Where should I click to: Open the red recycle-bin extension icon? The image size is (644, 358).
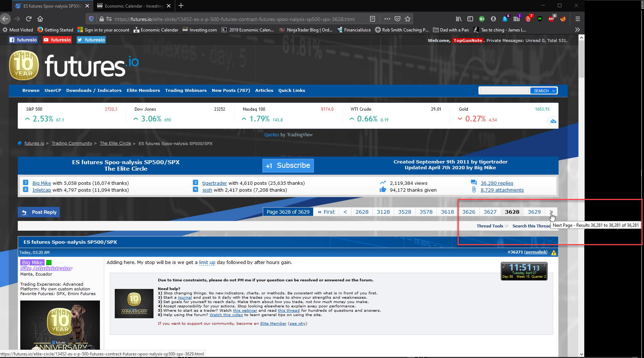[x=529, y=18]
